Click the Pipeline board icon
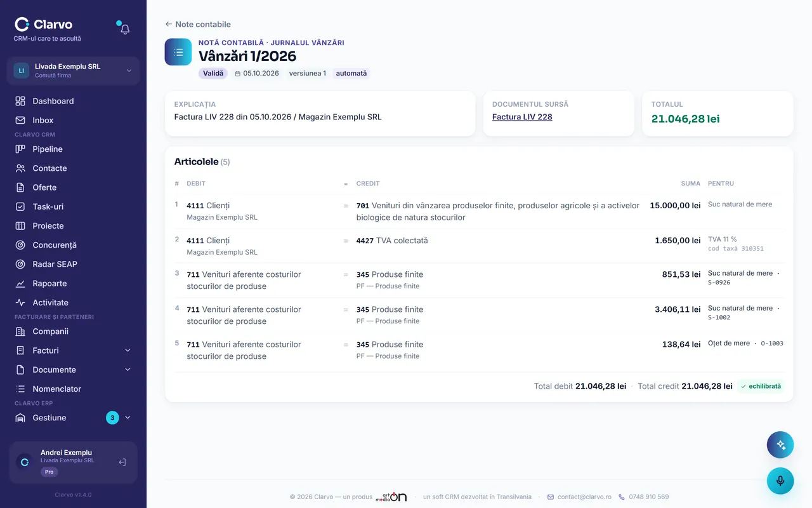Image resolution: width=812 pixels, height=508 pixels. click(x=20, y=149)
